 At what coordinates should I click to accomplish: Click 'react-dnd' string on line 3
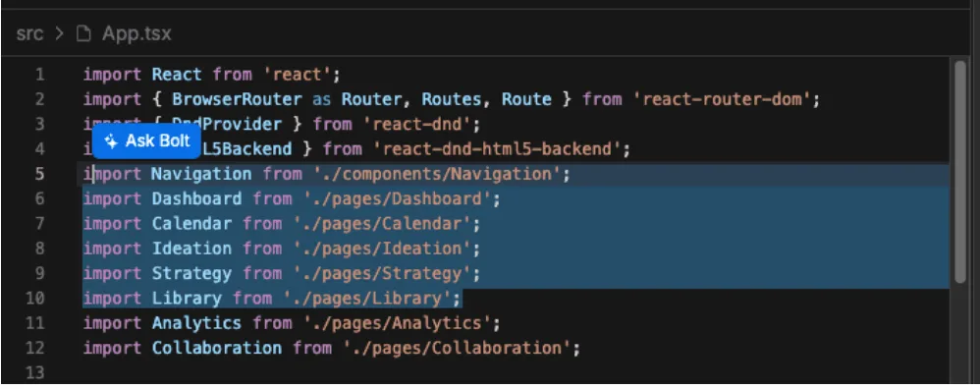tap(417, 125)
